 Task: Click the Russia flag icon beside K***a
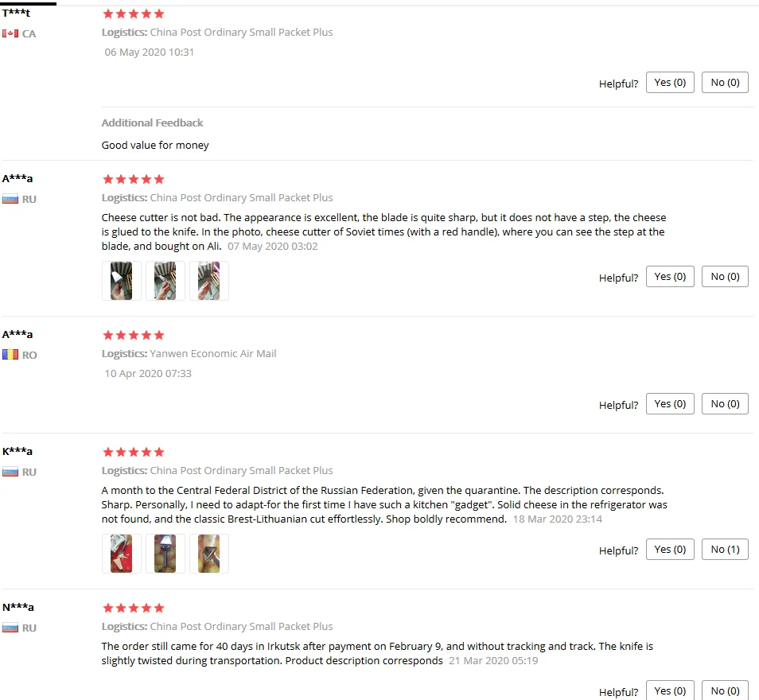[x=10, y=472]
